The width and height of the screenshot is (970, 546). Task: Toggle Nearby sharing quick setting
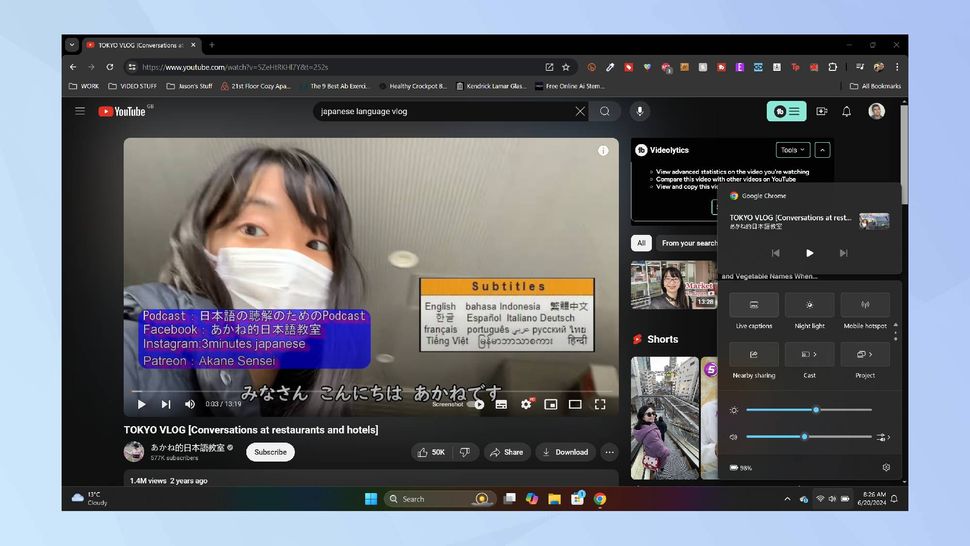pyautogui.click(x=753, y=354)
